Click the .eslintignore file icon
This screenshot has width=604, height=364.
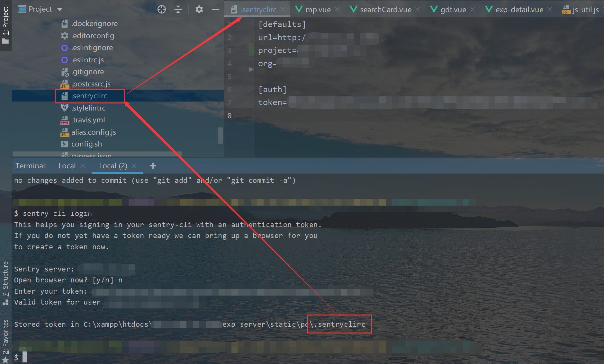click(65, 48)
